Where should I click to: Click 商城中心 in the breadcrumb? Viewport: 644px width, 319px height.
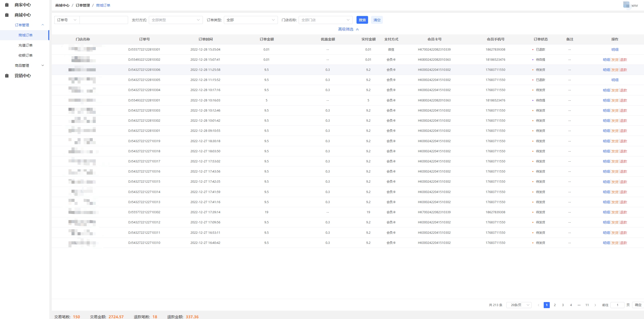[x=62, y=5]
